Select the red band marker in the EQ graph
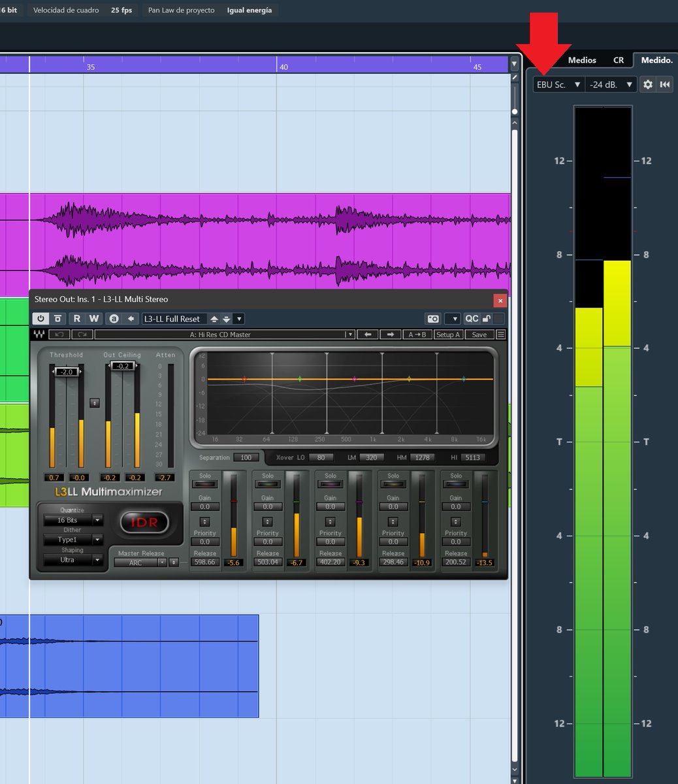 (x=244, y=379)
